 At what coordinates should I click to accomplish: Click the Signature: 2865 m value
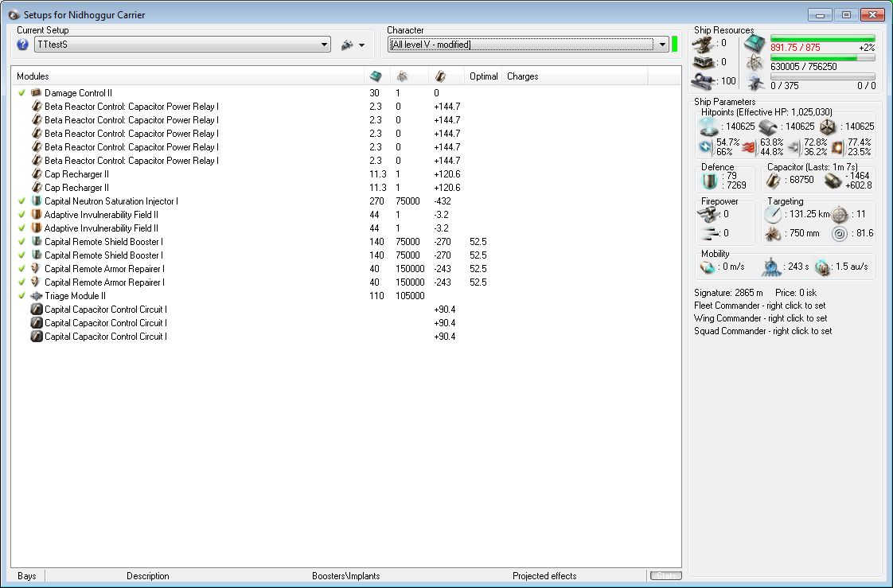[728, 293]
